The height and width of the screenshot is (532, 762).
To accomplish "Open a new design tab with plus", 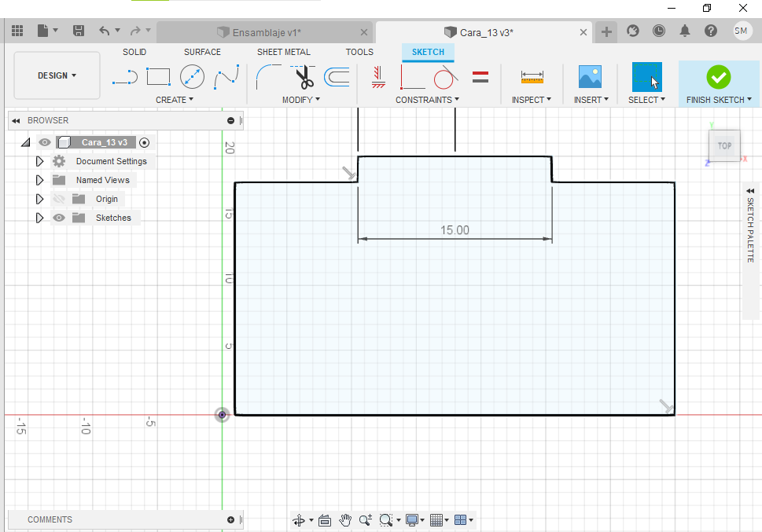I will (x=606, y=32).
